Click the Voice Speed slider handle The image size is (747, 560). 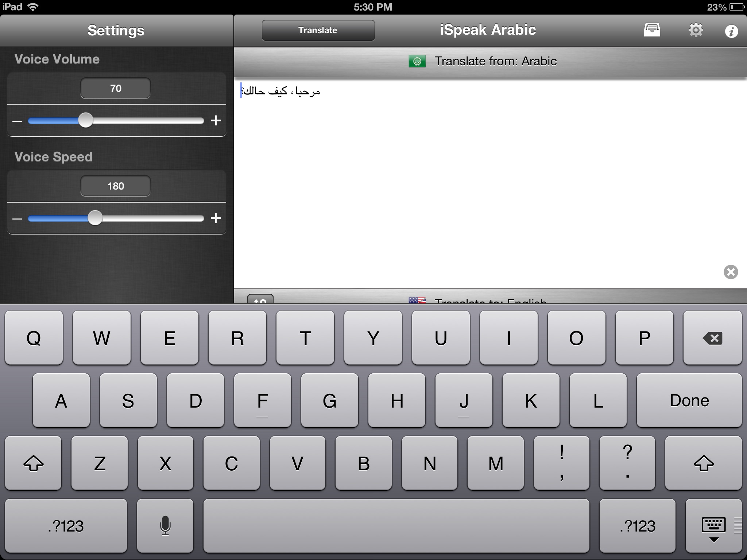point(95,218)
